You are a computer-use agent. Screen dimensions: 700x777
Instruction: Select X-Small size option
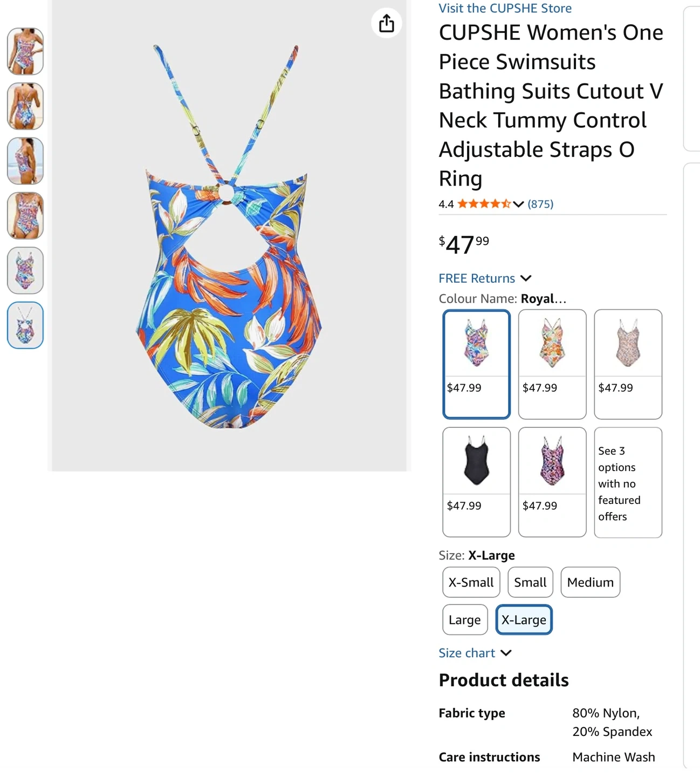coord(471,582)
